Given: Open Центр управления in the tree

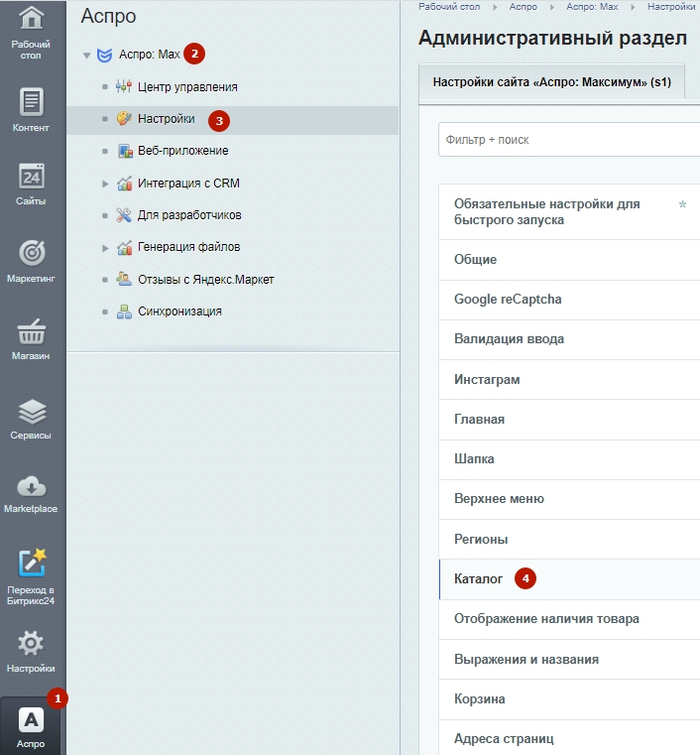Looking at the screenshot, I should click(x=187, y=87).
